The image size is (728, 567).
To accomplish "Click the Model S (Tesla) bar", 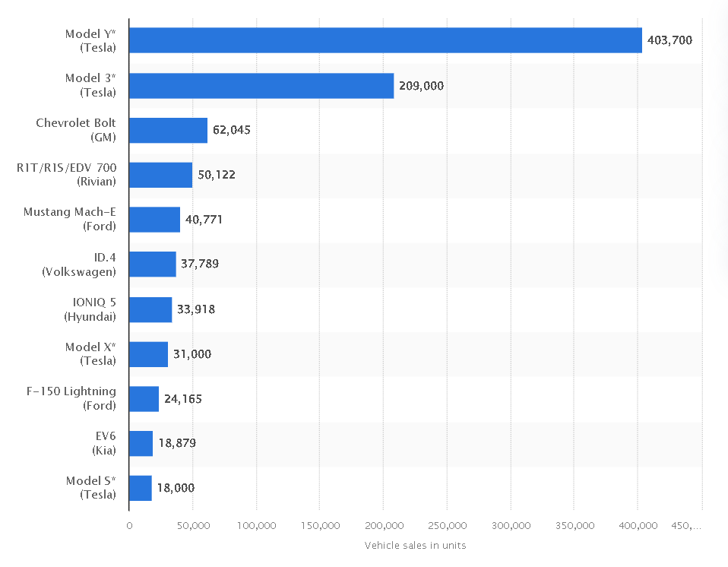I will 141,488.
